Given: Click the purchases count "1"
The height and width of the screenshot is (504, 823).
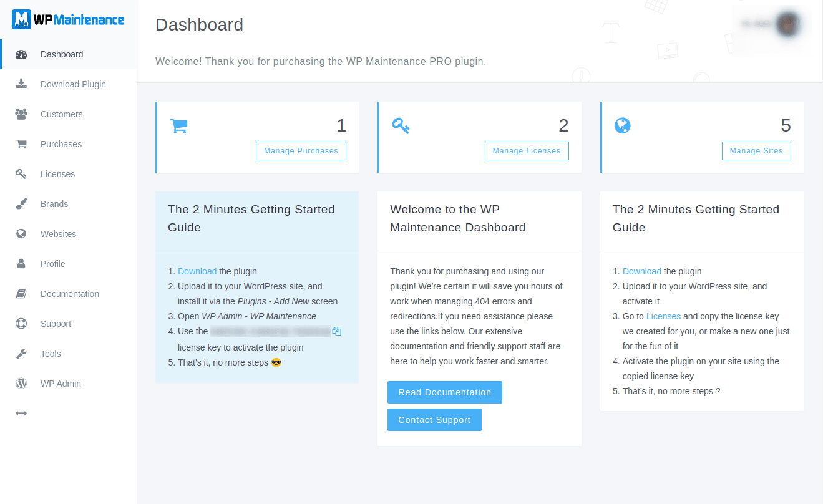Looking at the screenshot, I should tap(341, 126).
